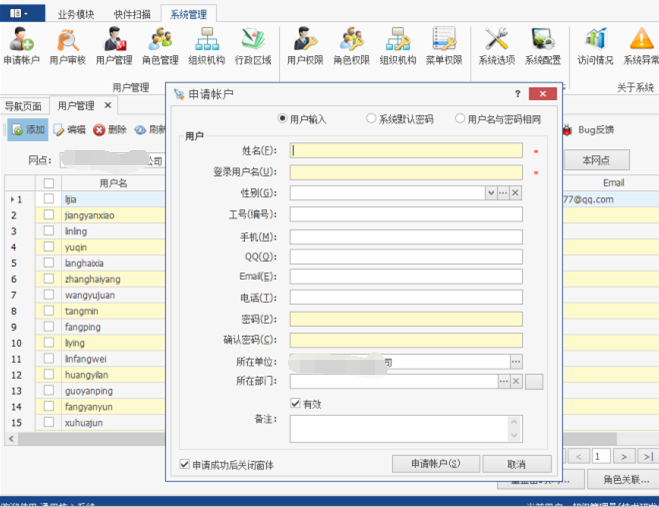Focus the 姓名(F) input field
Viewport: 659px width, 507px height.
point(406,151)
